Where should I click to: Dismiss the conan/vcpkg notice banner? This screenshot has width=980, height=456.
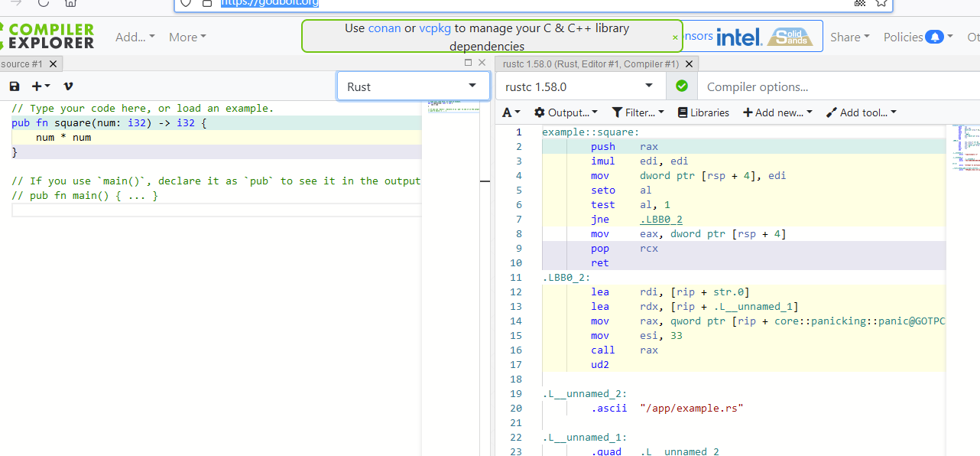[x=675, y=37]
